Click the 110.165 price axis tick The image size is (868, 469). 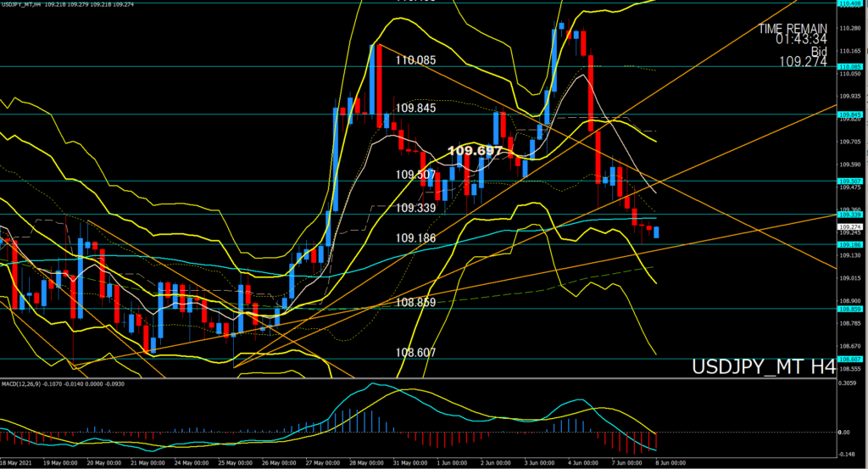tap(849, 51)
